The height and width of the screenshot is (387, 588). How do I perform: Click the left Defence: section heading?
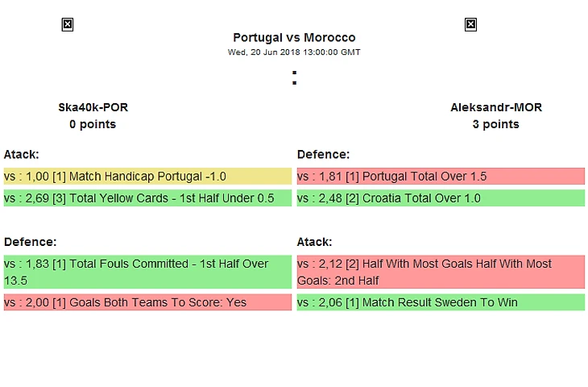click(30, 242)
